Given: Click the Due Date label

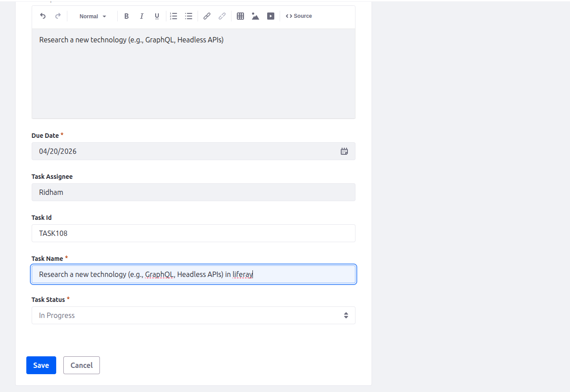Looking at the screenshot, I should click(x=45, y=136).
